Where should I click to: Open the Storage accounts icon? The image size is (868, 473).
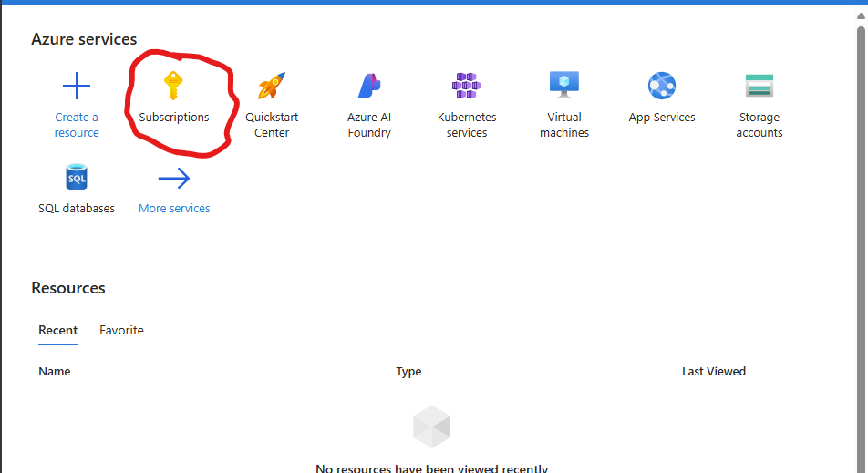point(759,86)
